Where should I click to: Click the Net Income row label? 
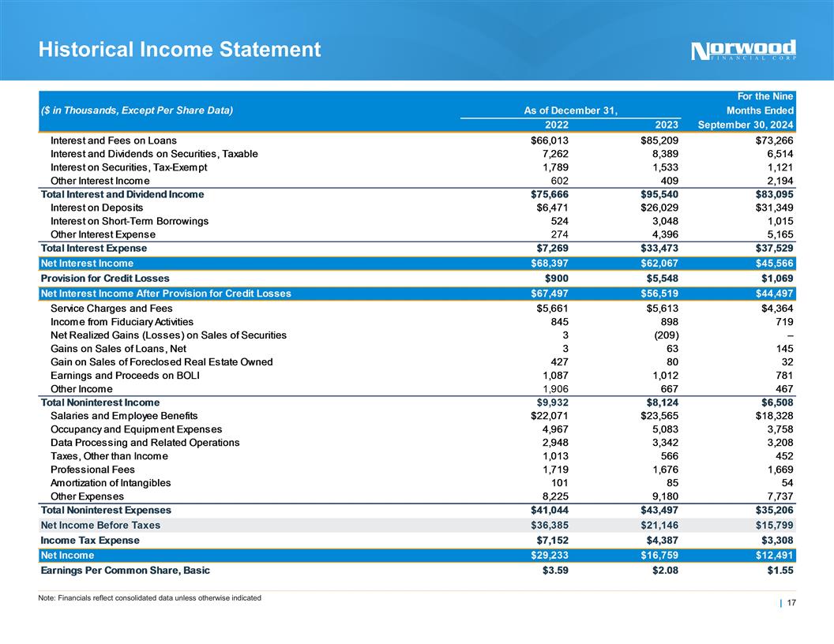pyautogui.click(x=66, y=555)
